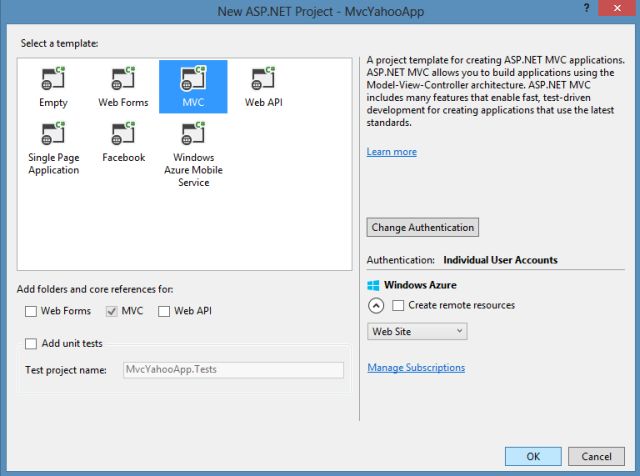
Task: Check Create remote resources option
Action: (399, 305)
